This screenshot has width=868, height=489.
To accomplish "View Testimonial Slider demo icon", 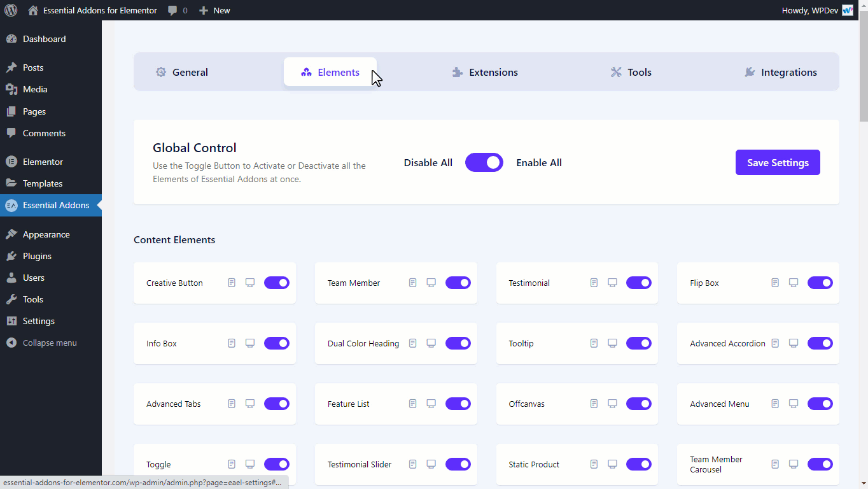I will [431, 464].
